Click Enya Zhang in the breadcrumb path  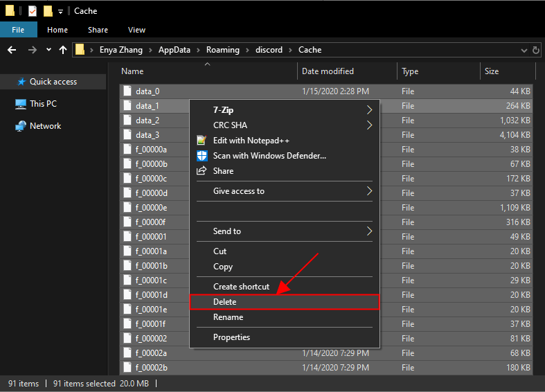(121, 50)
